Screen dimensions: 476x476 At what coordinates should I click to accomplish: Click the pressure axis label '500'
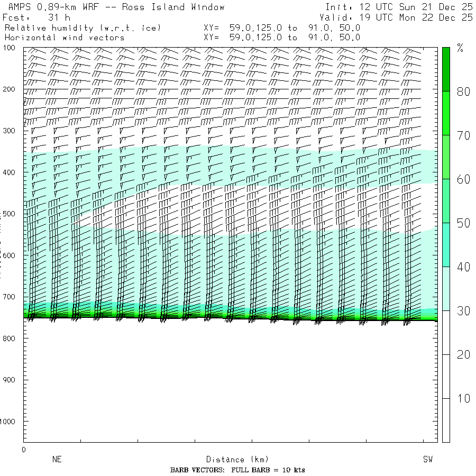(9, 214)
